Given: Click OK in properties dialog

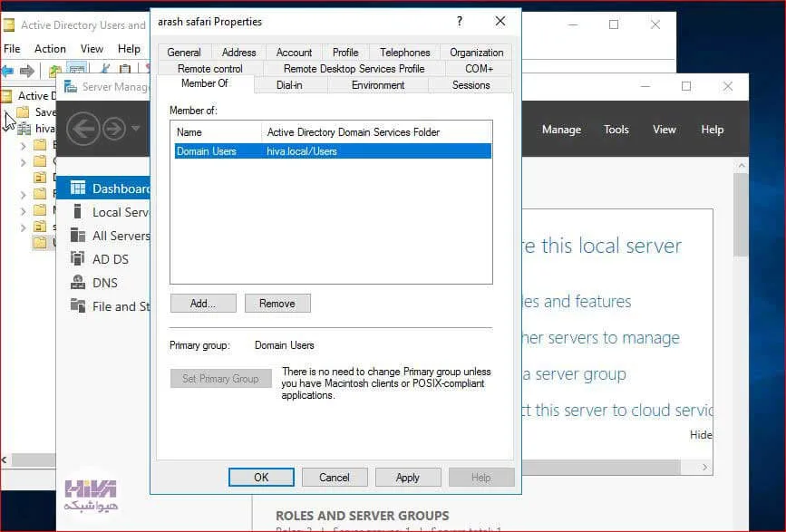Looking at the screenshot, I should point(261,478).
